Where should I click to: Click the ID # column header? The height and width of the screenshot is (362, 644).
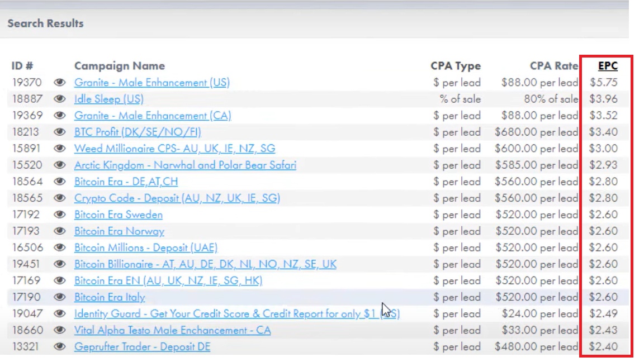pyautogui.click(x=22, y=66)
